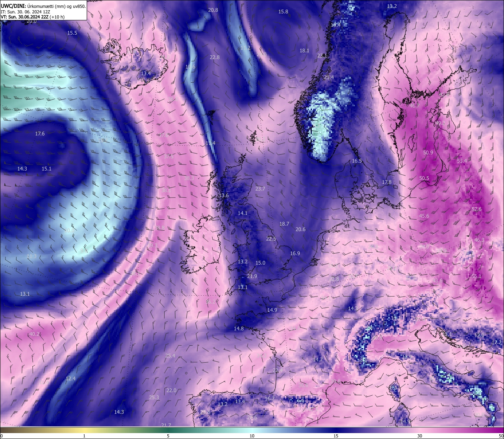The image size is (504, 439).
Task: Select the 25.4 value label
Action: (170, 356)
